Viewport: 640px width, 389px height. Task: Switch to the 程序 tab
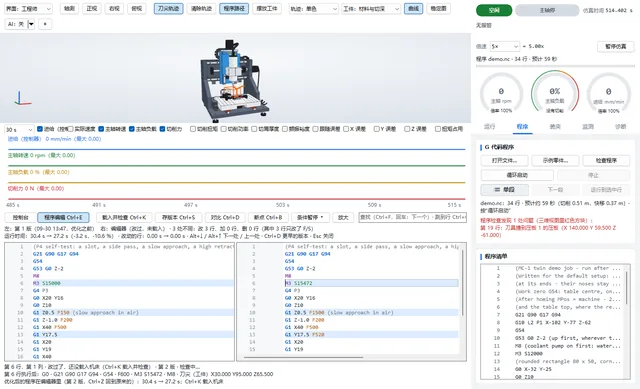[522, 127]
